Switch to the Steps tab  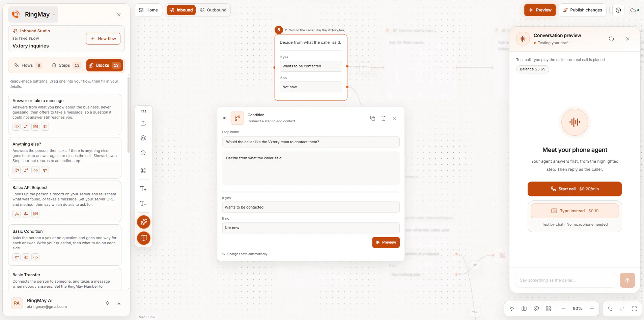[x=66, y=65]
